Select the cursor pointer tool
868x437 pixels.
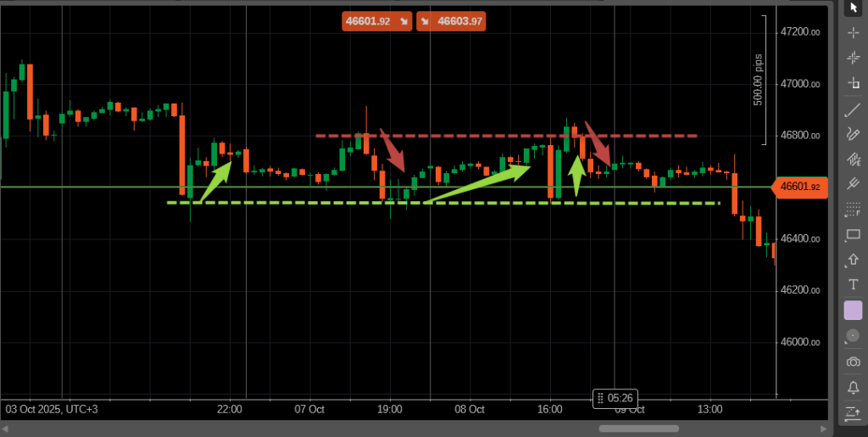(x=853, y=8)
